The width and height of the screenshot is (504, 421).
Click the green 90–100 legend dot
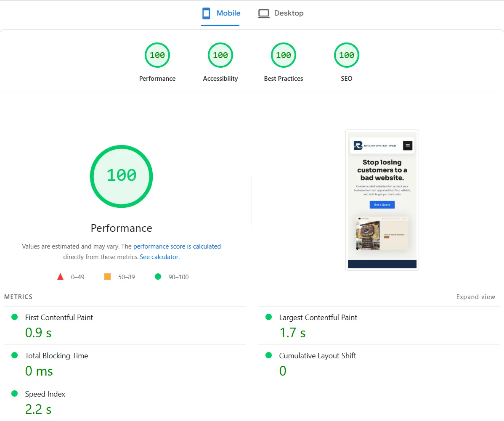point(158,277)
